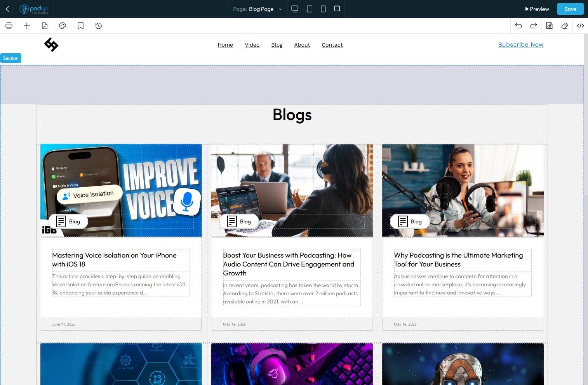Select the blue Section label tag
This screenshot has width=588, height=385.
pyautogui.click(x=11, y=58)
